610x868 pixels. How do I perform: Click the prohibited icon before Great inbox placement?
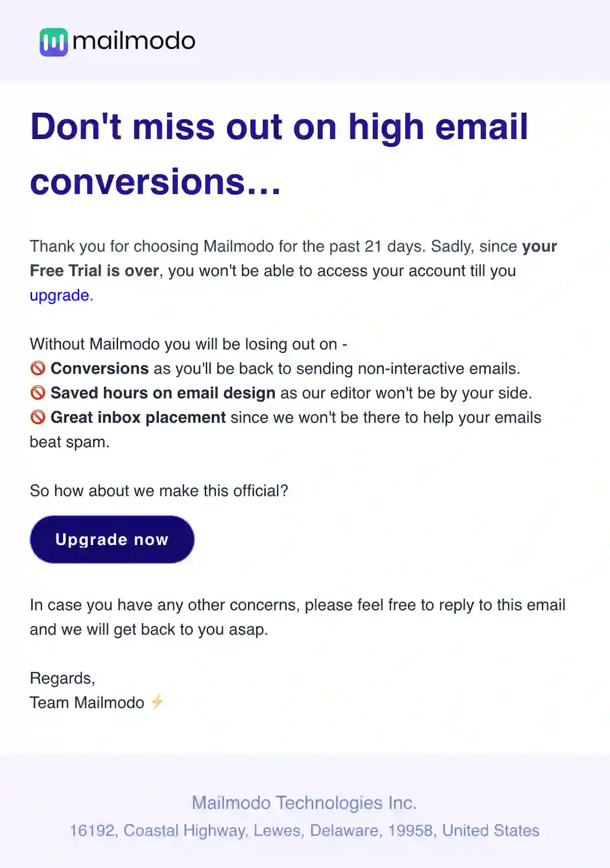tap(38, 417)
